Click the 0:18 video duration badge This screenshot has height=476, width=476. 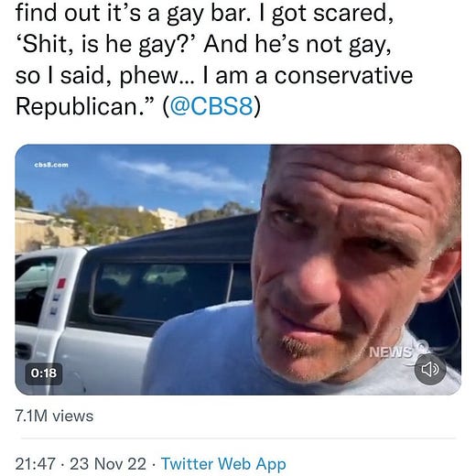(x=44, y=373)
